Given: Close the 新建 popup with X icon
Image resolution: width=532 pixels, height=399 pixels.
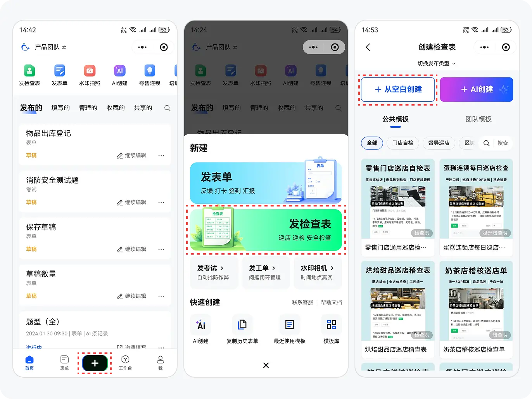Looking at the screenshot, I should pos(266,365).
